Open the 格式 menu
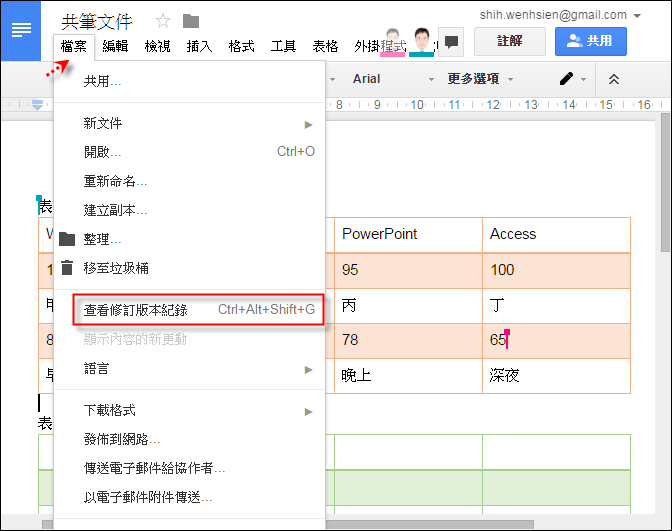 (x=241, y=46)
